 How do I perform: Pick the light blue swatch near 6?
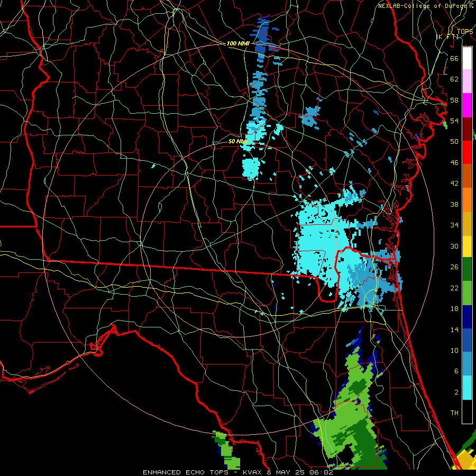467,364
